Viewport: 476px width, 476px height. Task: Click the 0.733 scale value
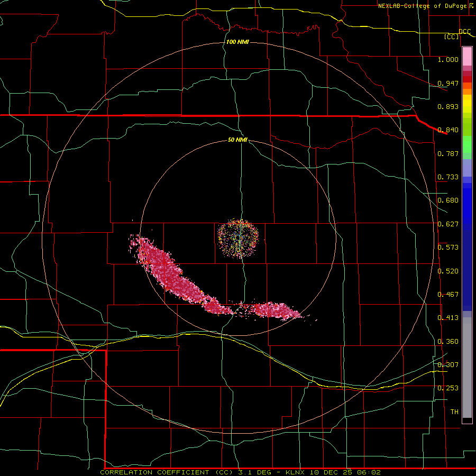point(448,177)
